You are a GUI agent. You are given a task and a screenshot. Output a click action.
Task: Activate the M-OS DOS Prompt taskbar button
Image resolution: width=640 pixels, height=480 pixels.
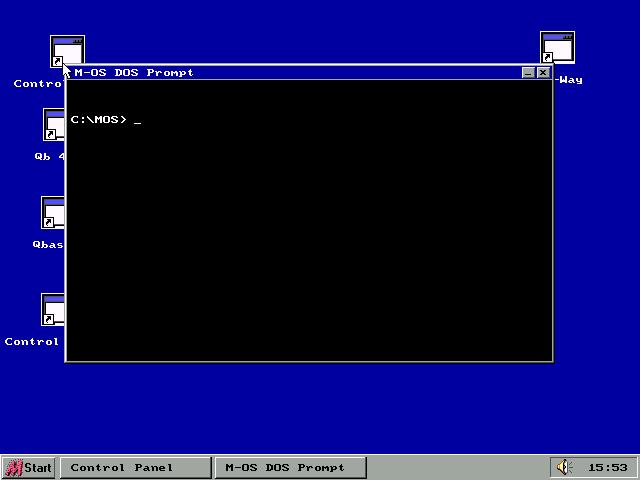pyautogui.click(x=290, y=467)
